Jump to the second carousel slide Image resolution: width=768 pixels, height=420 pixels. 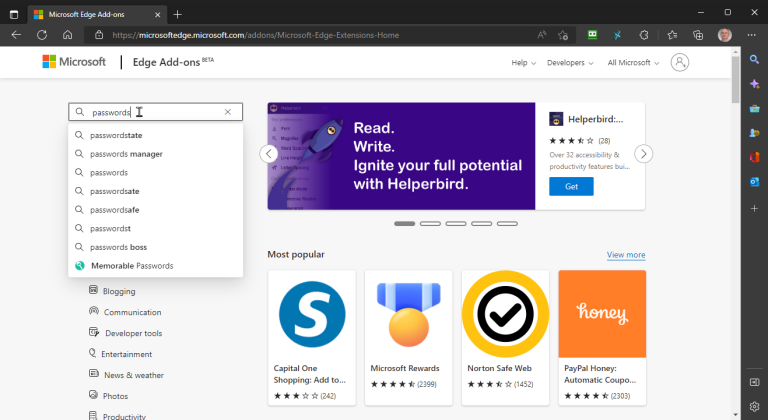(430, 223)
